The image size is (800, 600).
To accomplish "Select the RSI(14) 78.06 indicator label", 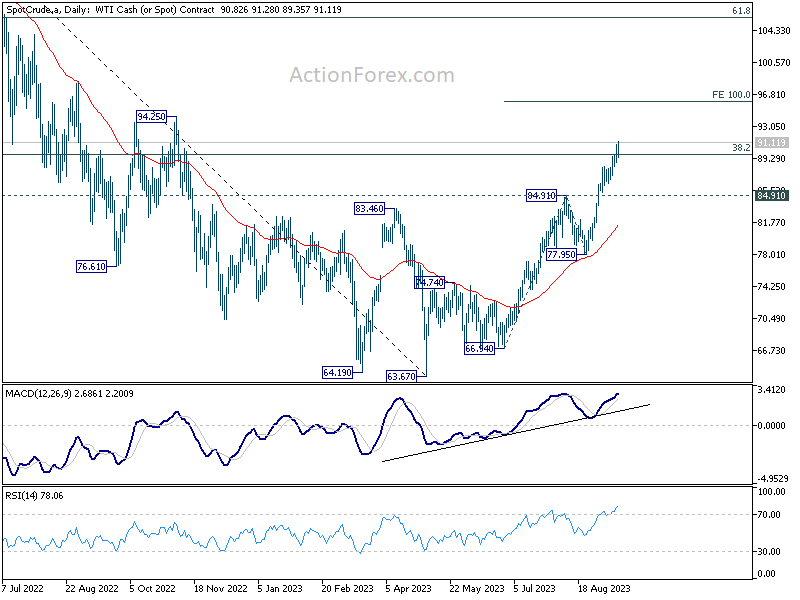I will [x=34, y=495].
